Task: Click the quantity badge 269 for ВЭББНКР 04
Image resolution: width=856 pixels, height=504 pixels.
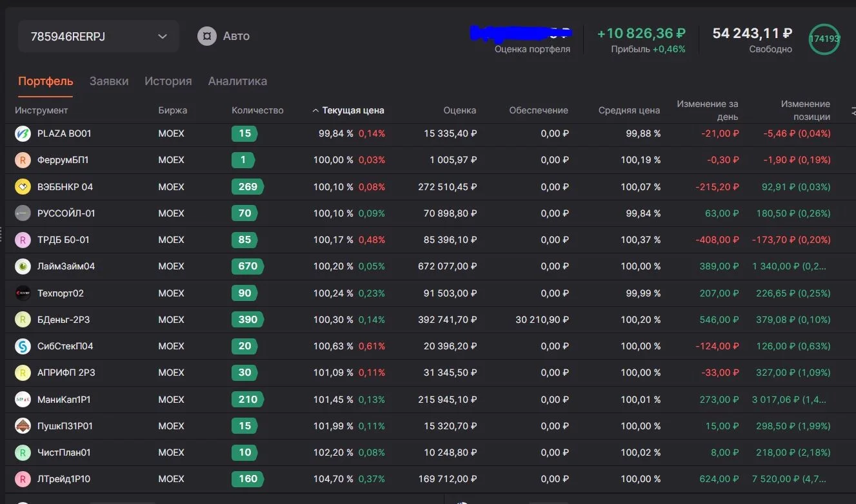Action: tap(248, 187)
